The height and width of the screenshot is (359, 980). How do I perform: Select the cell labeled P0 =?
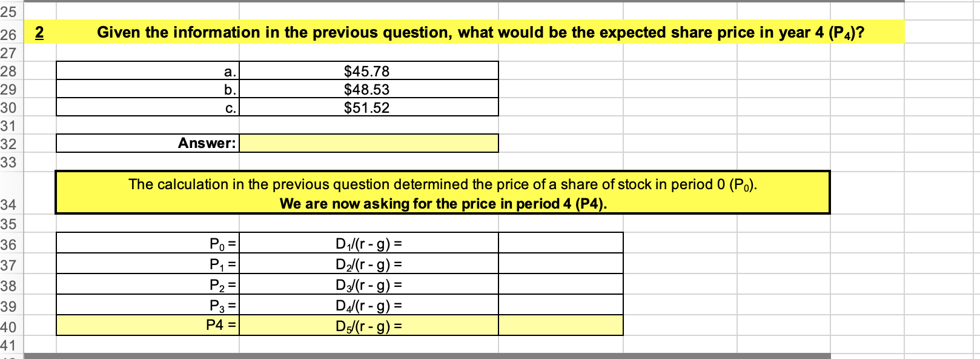coord(148,244)
